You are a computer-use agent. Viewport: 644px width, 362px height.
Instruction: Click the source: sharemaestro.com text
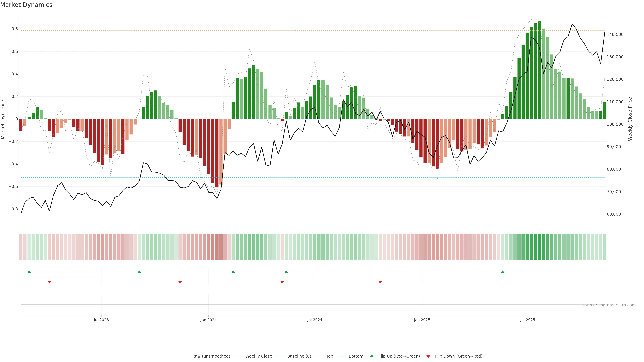[x=609, y=305]
